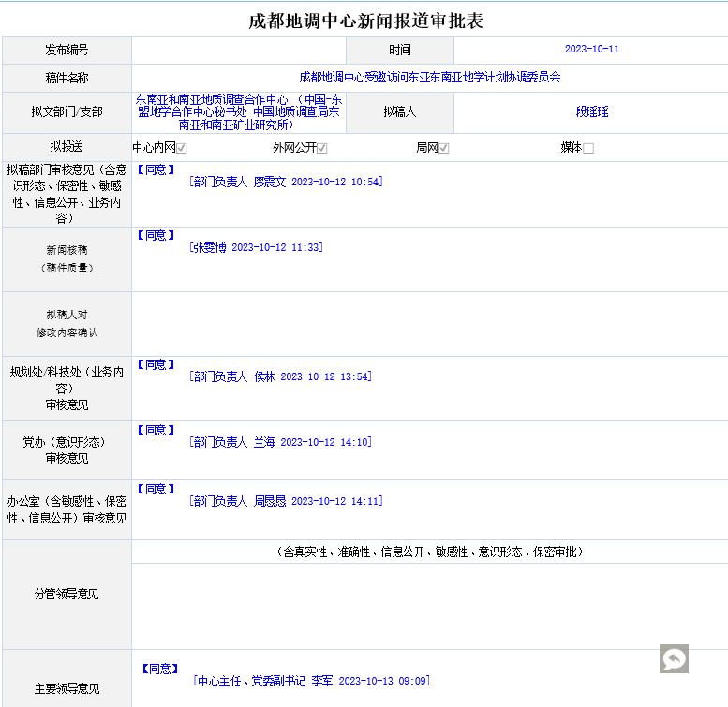Click the 廖震文 signature dated 10:54
The image size is (728, 707).
pyautogui.click(x=285, y=183)
